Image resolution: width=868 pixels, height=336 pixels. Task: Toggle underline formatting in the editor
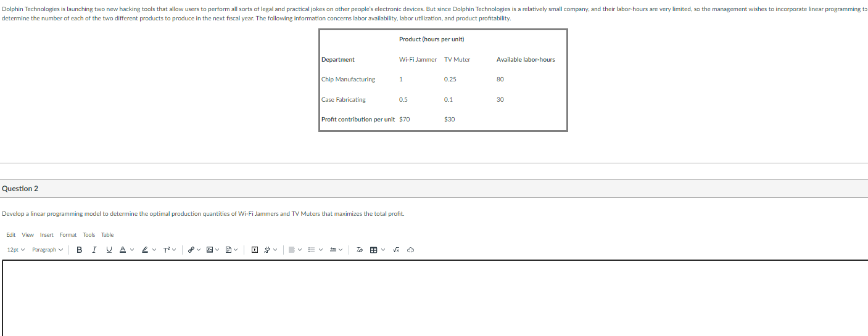[x=109, y=250]
